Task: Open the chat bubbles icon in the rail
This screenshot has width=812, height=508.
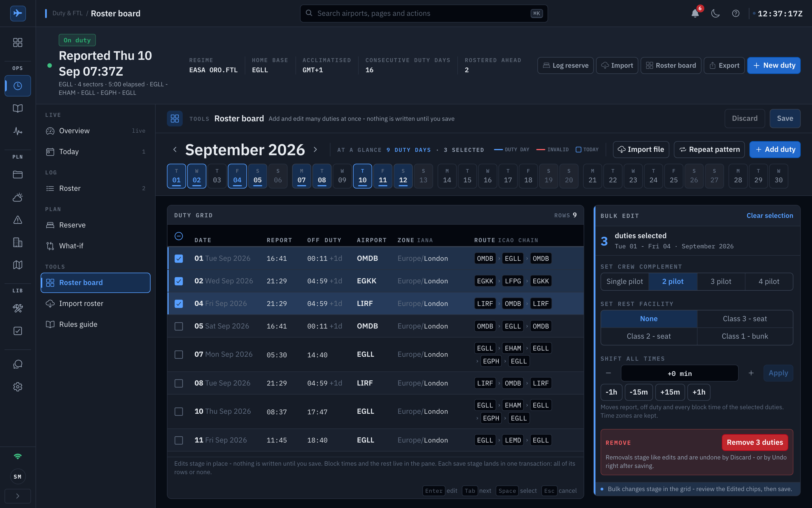Action: 18,364
